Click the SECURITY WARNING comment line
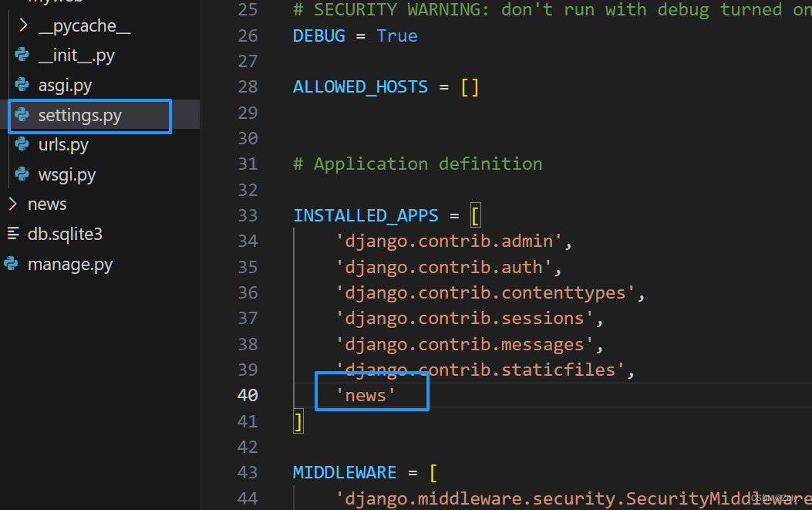 click(x=553, y=10)
